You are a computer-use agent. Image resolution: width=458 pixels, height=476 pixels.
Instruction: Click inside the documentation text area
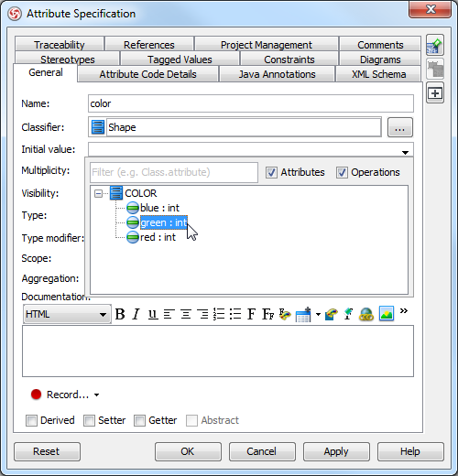coord(218,351)
